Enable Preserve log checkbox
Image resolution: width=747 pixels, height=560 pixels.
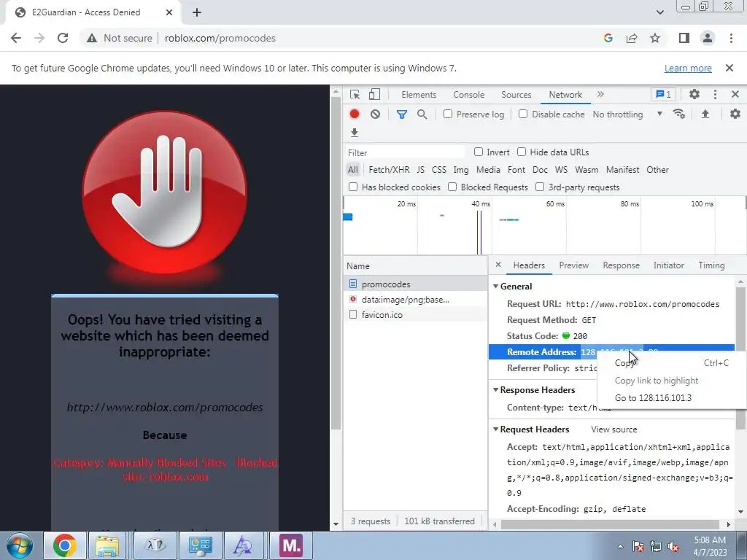coord(448,114)
